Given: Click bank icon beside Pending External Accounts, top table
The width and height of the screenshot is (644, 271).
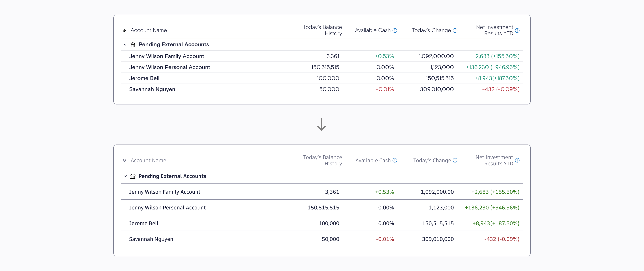Looking at the screenshot, I should tap(133, 45).
